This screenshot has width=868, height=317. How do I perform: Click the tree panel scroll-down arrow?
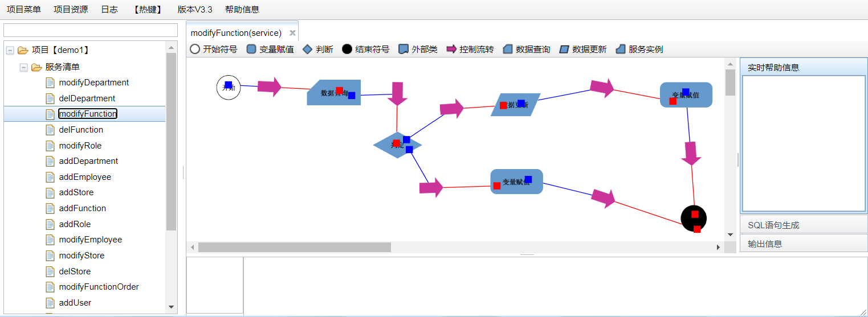click(171, 307)
